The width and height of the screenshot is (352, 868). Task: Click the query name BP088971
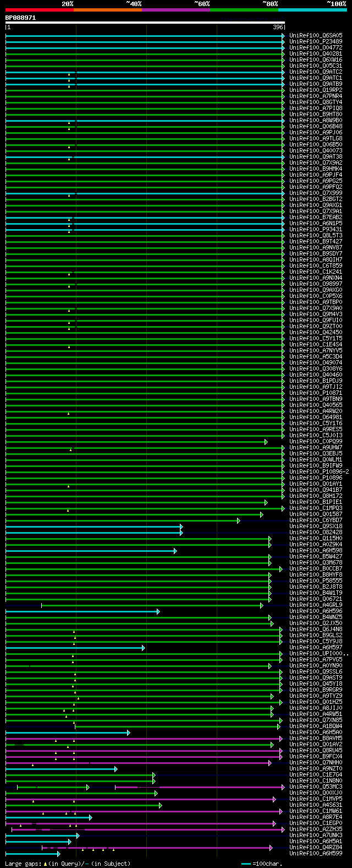coord(20,18)
